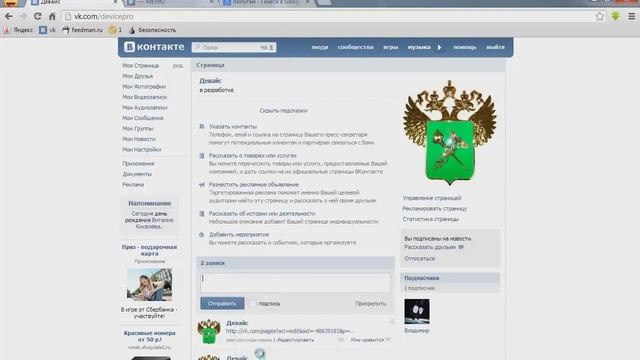This screenshot has height=360, width=640.
Task: Click Скрыть подсказки link
Action: pos(283,111)
